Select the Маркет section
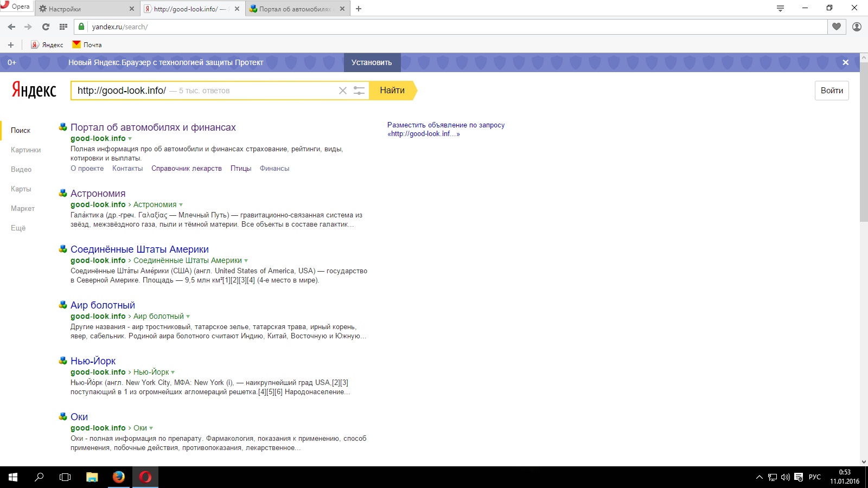The height and width of the screenshot is (488, 868). coord(23,209)
